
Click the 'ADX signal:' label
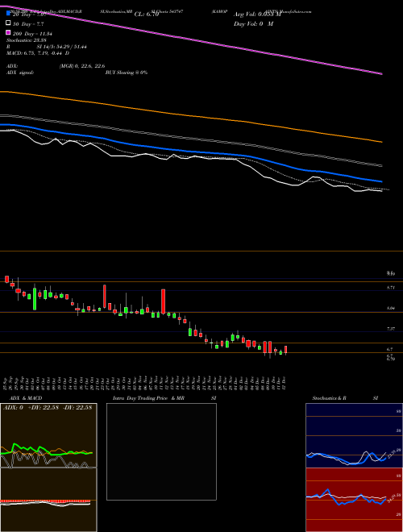coord(20,73)
